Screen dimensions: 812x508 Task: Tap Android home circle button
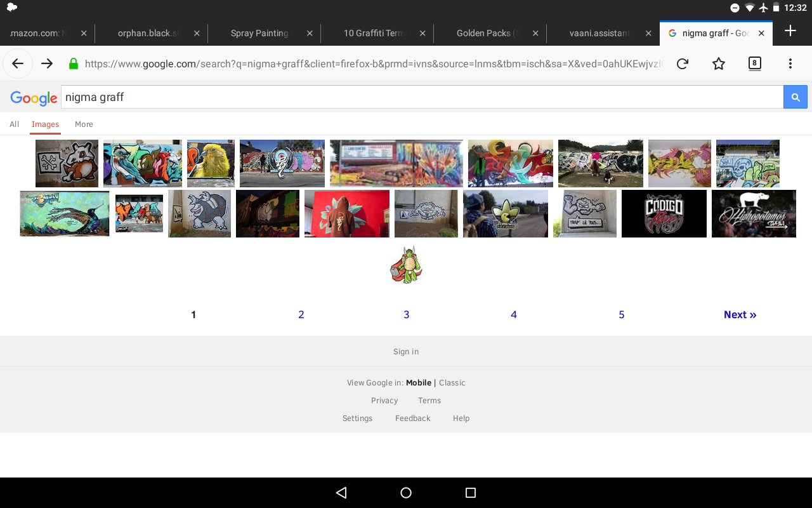click(x=406, y=493)
